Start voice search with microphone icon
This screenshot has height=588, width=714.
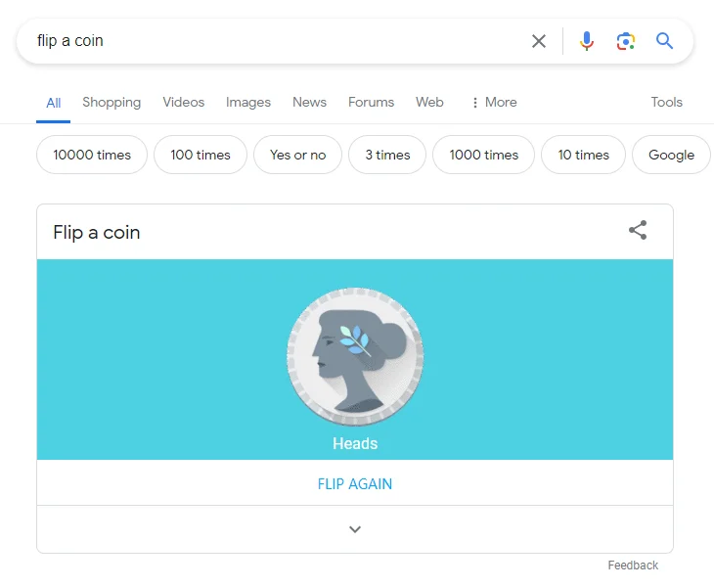tap(587, 41)
